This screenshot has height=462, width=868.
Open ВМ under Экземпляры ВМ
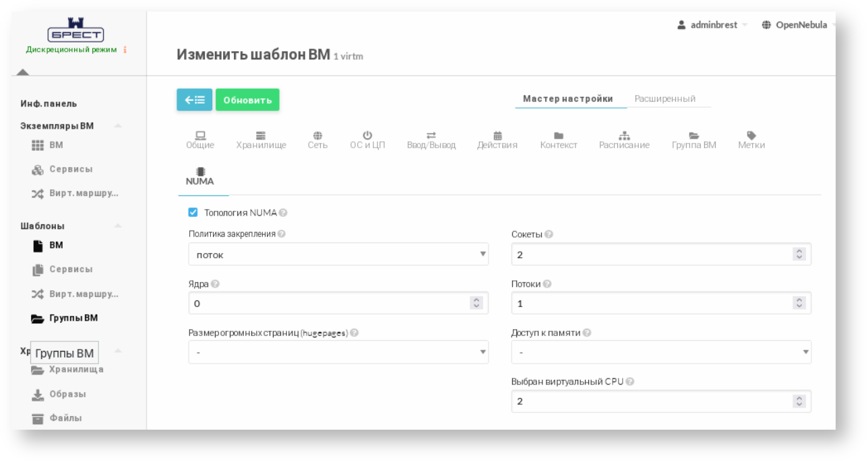pyautogui.click(x=47, y=145)
